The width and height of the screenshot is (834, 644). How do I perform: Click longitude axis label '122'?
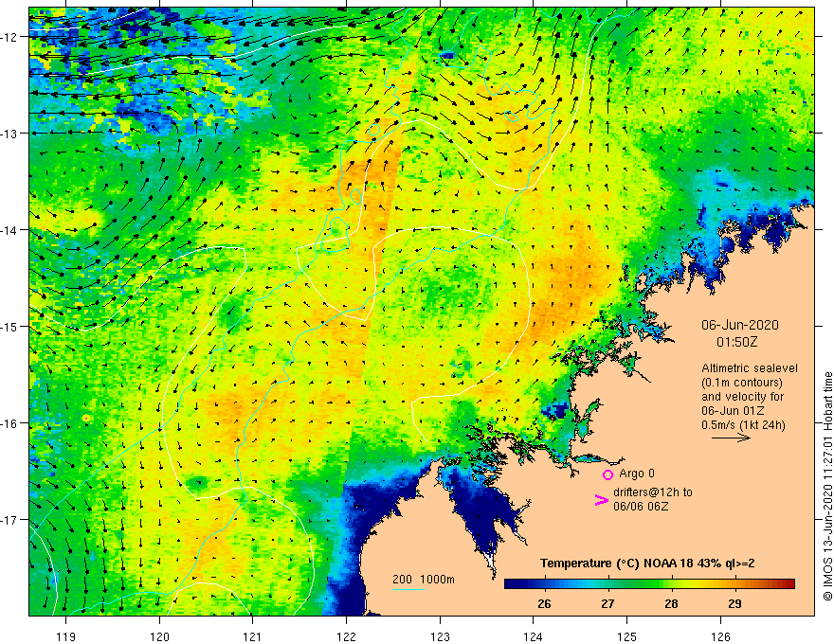[346, 636]
